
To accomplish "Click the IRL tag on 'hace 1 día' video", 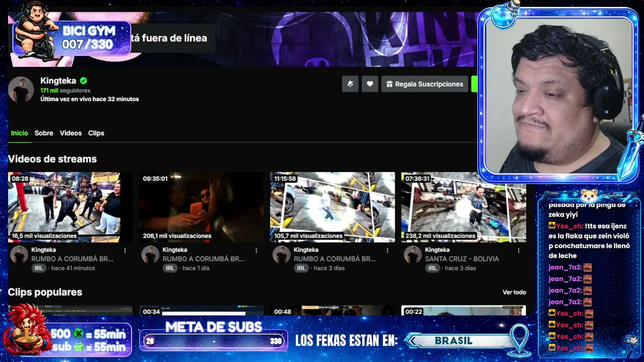I will [170, 268].
